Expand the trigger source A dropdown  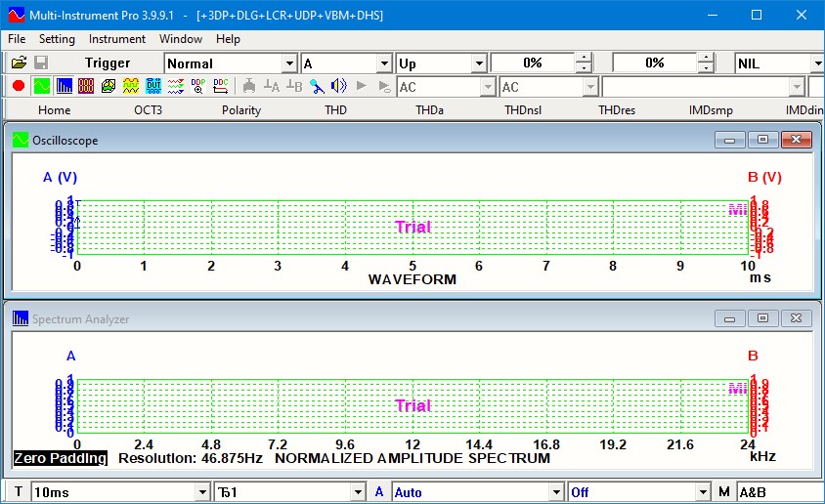click(384, 63)
